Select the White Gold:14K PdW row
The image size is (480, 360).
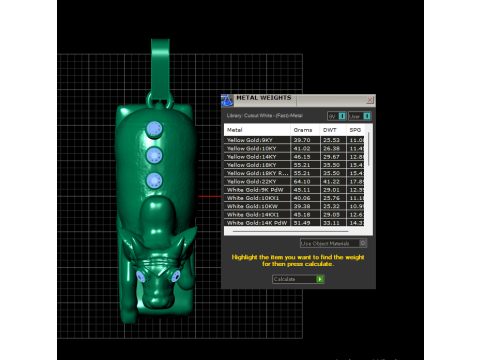point(294,223)
